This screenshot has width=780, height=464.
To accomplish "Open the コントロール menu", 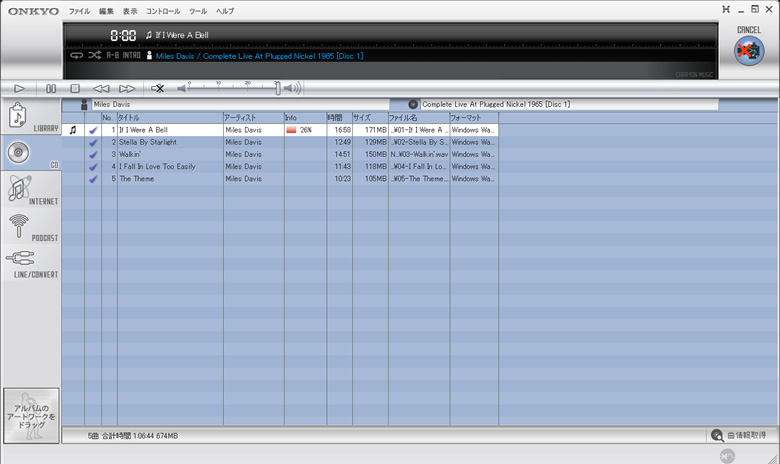I will (163, 11).
